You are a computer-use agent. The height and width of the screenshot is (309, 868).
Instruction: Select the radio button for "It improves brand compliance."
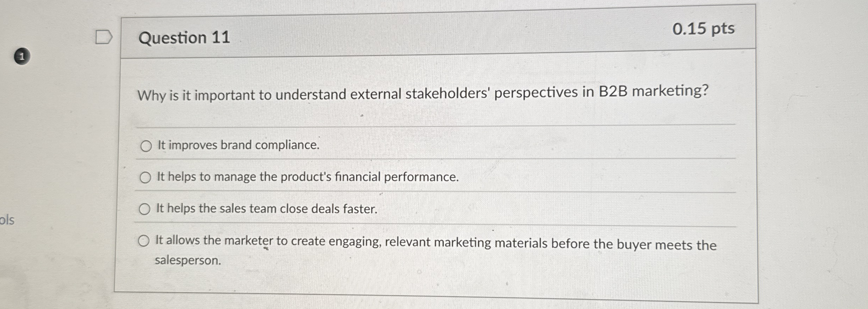click(145, 146)
